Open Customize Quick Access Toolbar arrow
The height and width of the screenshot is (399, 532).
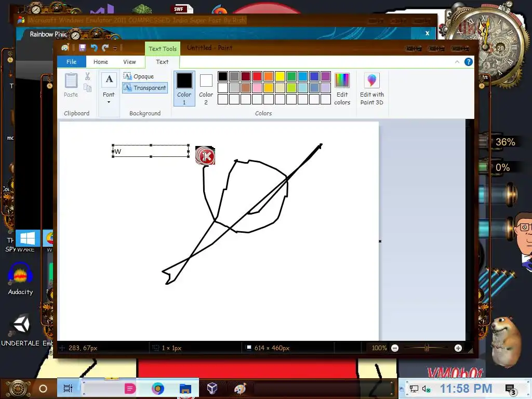coord(115,48)
